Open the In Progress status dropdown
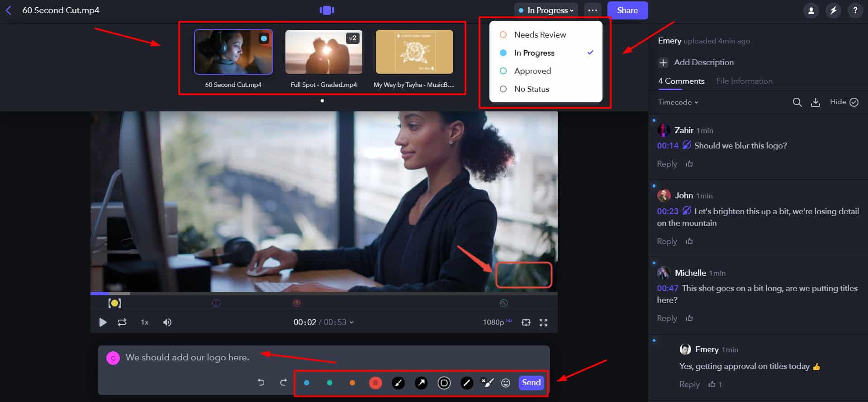The height and width of the screenshot is (402, 868). [546, 10]
